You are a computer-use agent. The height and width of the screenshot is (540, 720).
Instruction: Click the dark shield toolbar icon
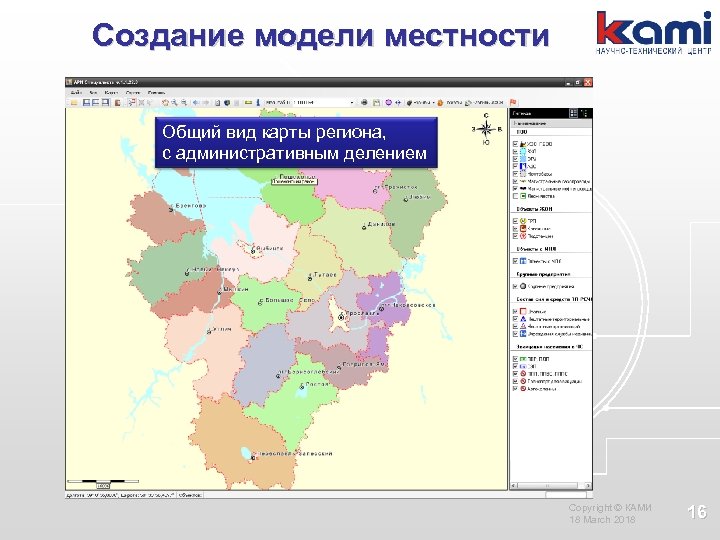tap(227, 102)
